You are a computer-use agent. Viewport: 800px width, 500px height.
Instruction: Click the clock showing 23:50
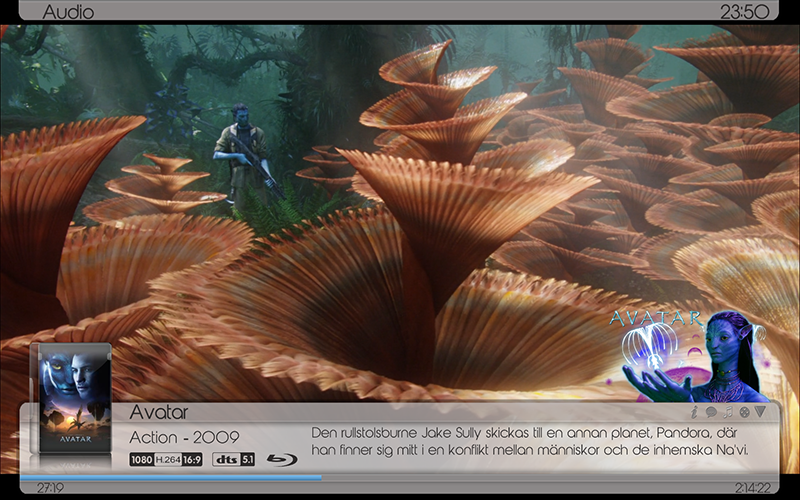coord(744,12)
